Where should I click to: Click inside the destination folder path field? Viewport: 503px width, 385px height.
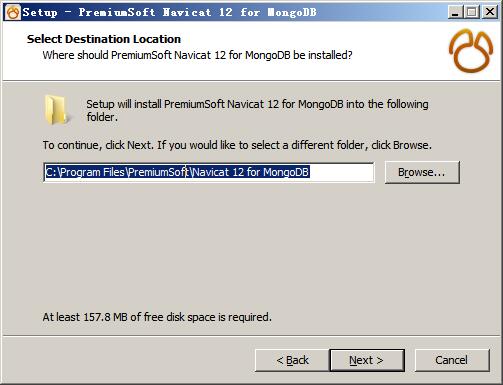(209, 172)
